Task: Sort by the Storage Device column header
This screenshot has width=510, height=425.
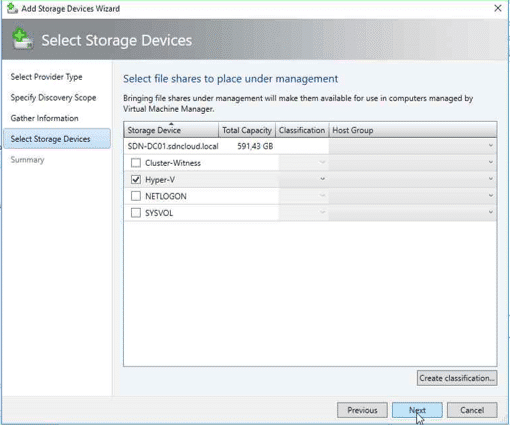Action: tap(171, 130)
